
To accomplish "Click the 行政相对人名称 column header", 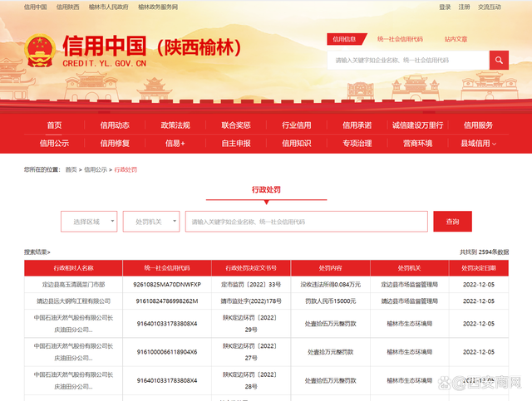I will [x=73, y=268].
